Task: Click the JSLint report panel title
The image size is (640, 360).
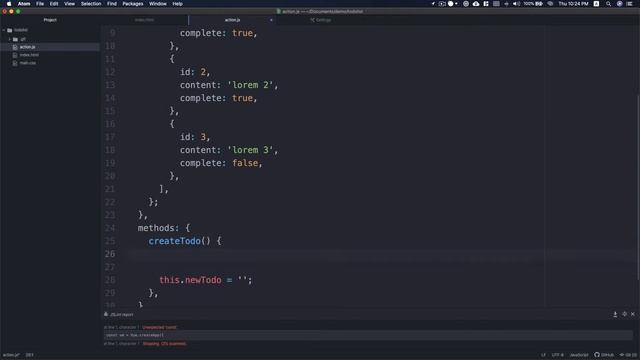Action: click(x=122, y=314)
